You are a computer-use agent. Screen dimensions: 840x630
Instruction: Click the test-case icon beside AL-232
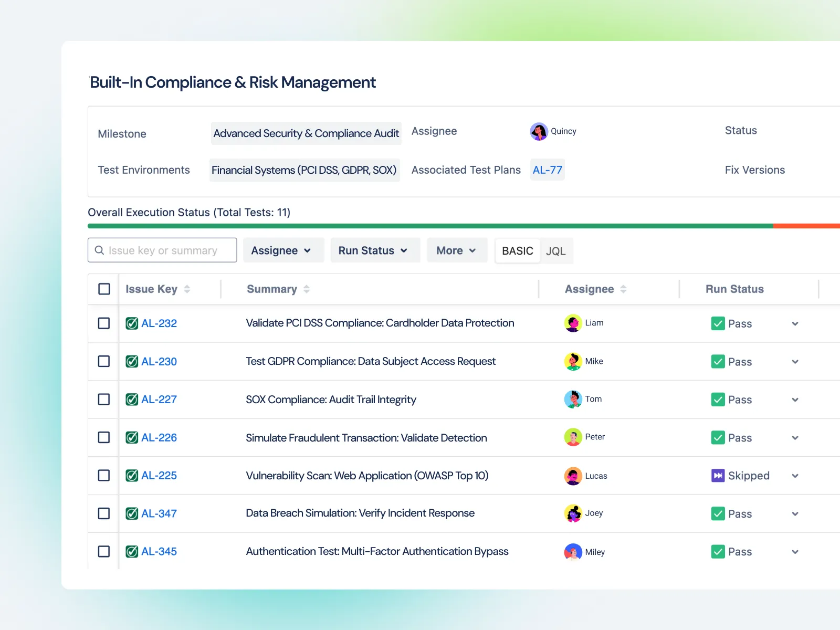point(132,323)
